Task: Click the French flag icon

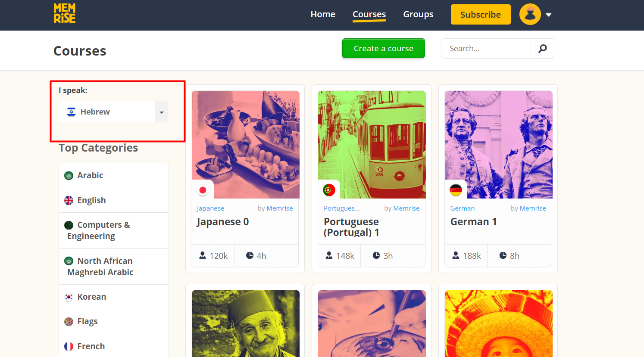Action: point(69,346)
